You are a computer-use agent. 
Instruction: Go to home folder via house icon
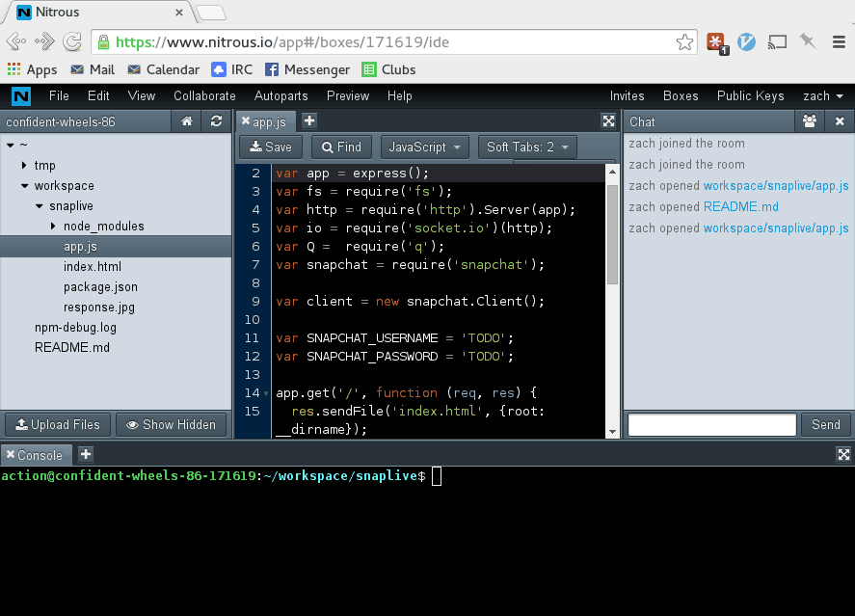(x=186, y=121)
